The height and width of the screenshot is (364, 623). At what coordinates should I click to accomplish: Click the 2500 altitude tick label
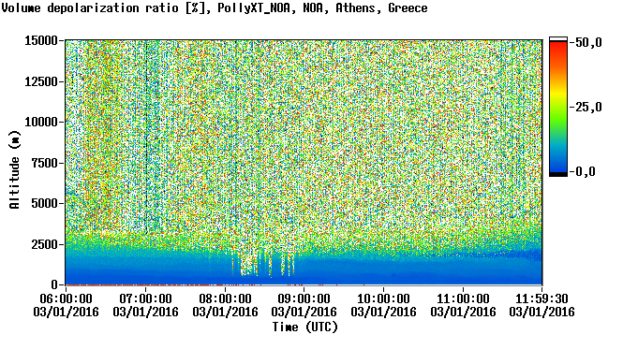pyautogui.click(x=44, y=244)
